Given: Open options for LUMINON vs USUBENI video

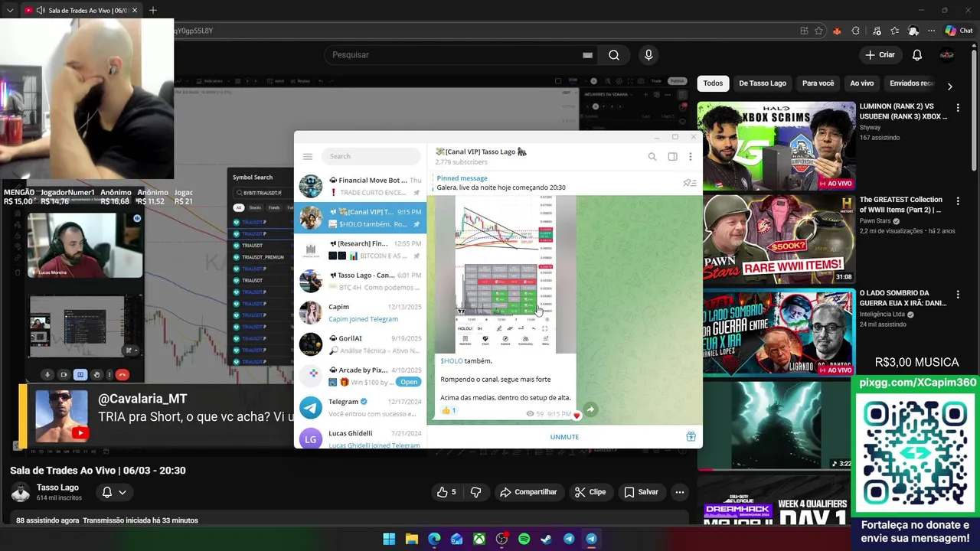Looking at the screenshot, I should pyautogui.click(x=957, y=108).
